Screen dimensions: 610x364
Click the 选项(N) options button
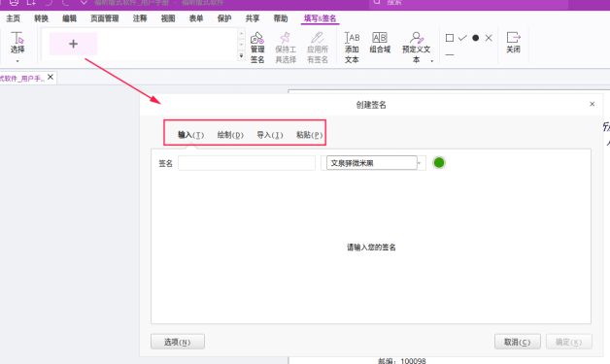[178, 342]
